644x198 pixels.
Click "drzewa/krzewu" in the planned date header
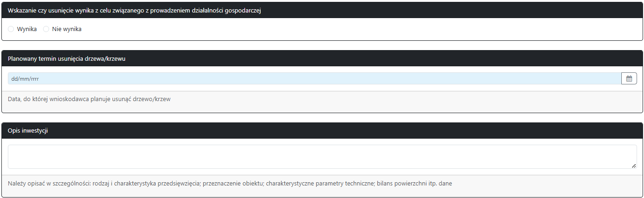tap(107, 59)
